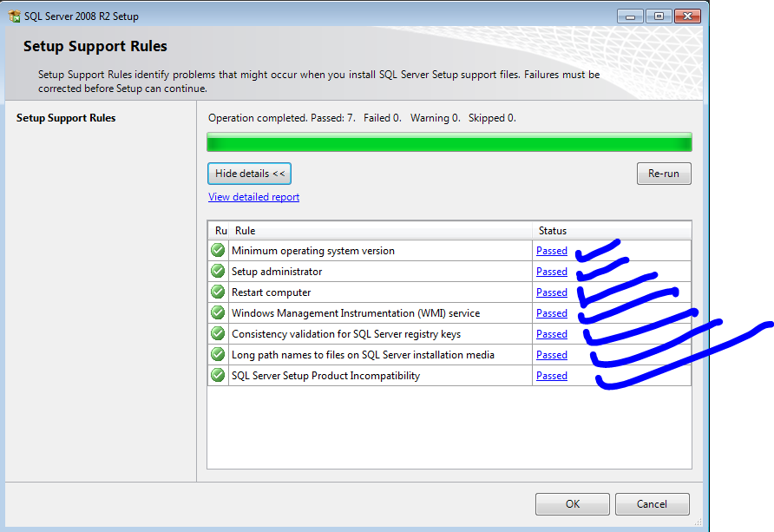The height and width of the screenshot is (532, 774).
Task: Confirm with the OK button
Action: click(x=573, y=504)
